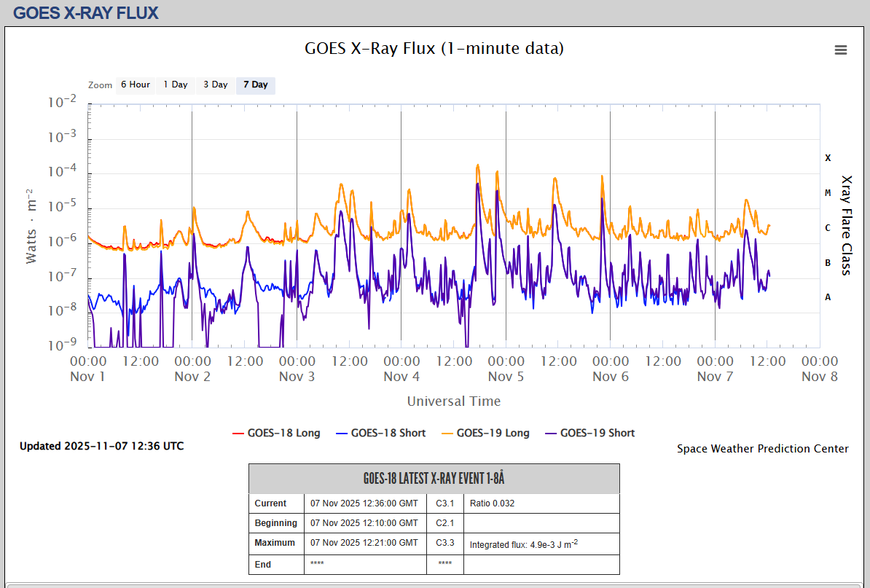Viewport: 870px width, 588px height.
Task: Click the chart title GOES X-Ray Flux
Action: click(434, 49)
